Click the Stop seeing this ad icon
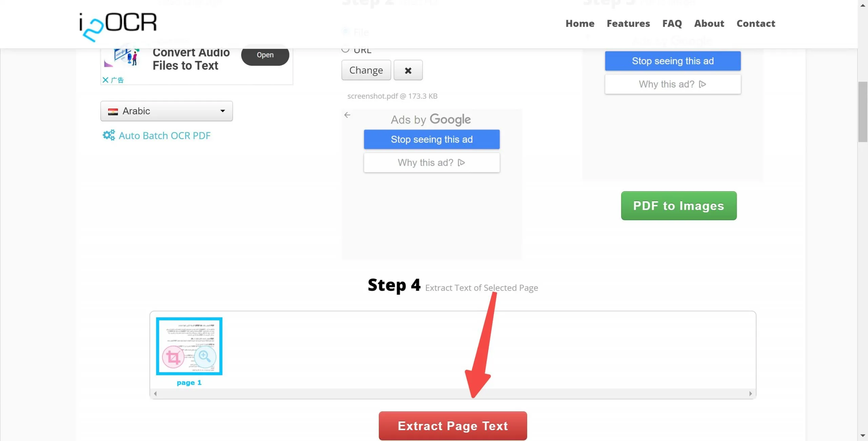 tap(432, 139)
